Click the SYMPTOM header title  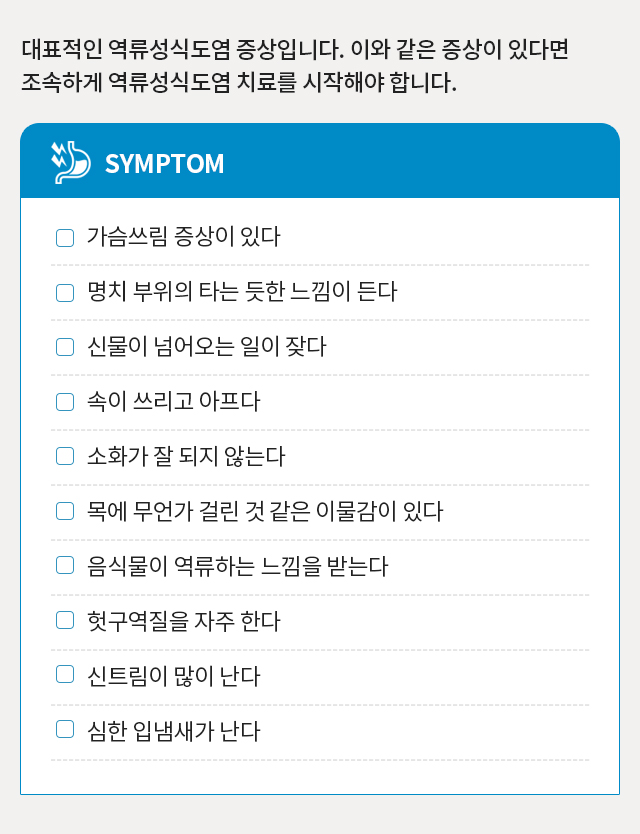coord(164,163)
